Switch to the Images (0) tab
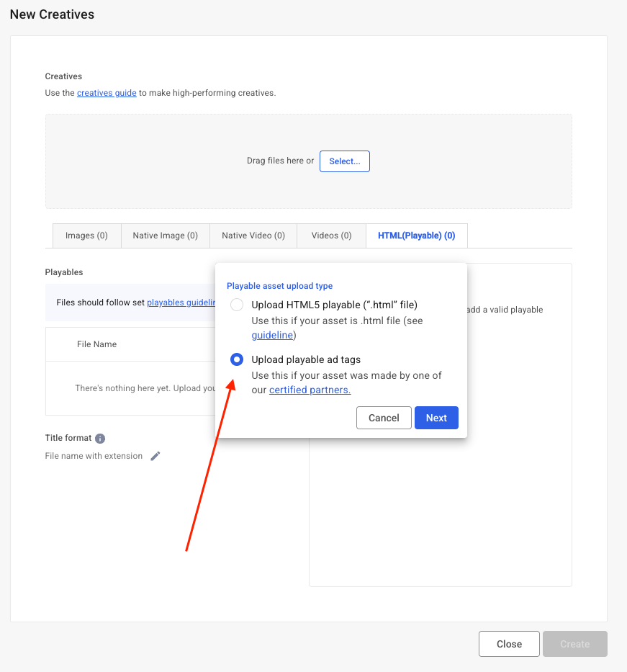Viewport: 627px width, 672px height. pos(86,236)
